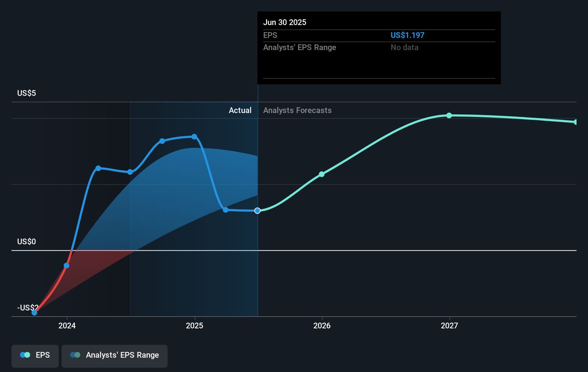The width and height of the screenshot is (588, 372).
Task: Click the 'Jun 30 2025' tooltip date
Action: pos(285,22)
